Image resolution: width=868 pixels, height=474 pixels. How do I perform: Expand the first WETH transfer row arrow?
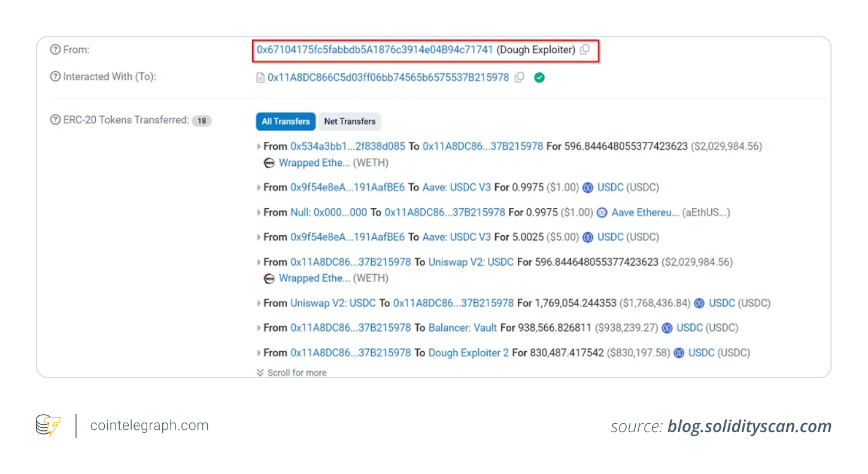click(x=259, y=147)
